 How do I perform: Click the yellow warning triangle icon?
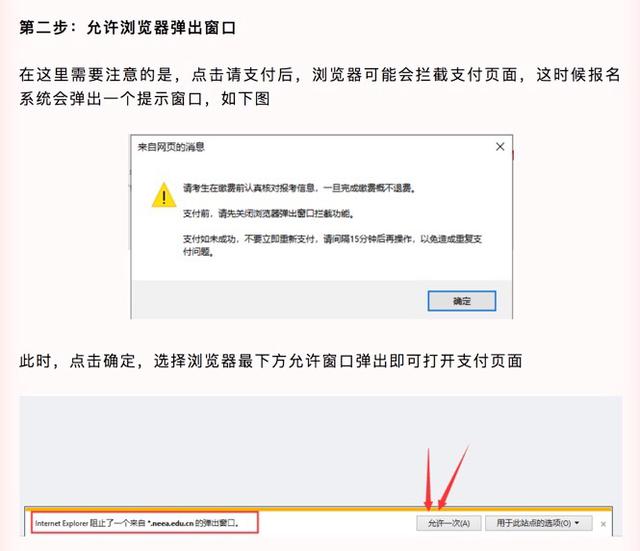click(164, 195)
